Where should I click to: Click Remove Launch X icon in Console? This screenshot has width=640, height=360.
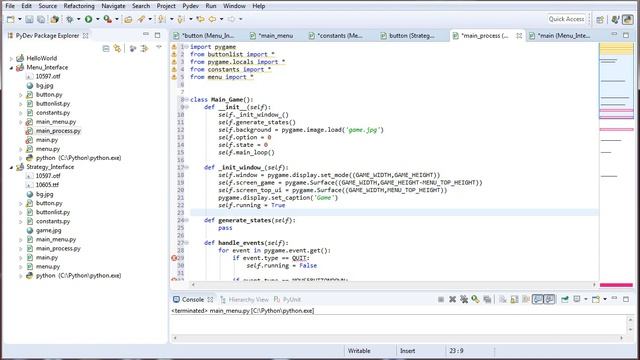(452, 300)
